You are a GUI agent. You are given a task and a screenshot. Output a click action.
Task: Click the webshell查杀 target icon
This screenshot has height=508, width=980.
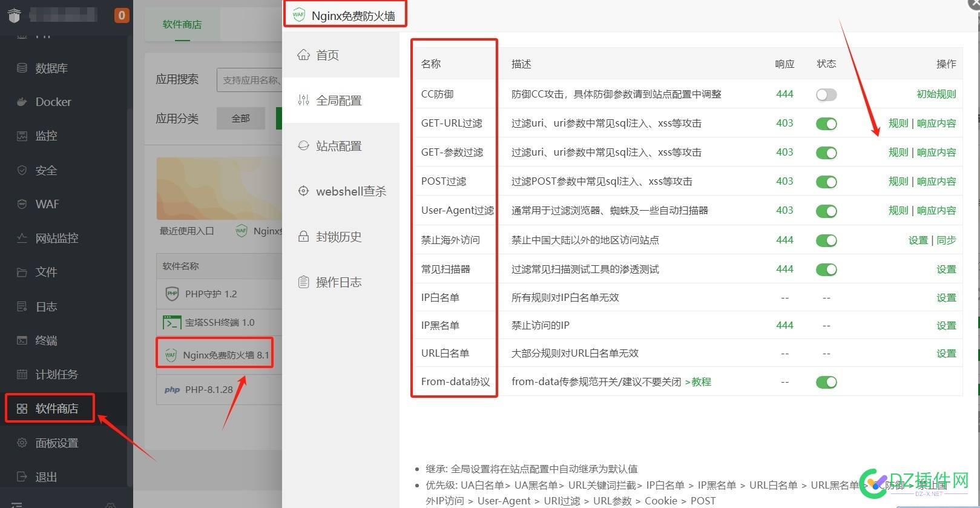pyautogui.click(x=303, y=191)
